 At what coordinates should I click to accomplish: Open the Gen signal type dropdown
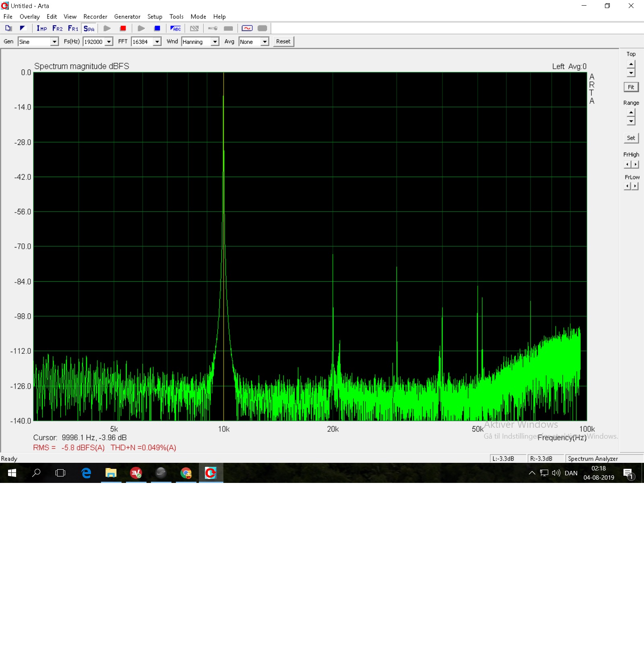[54, 42]
